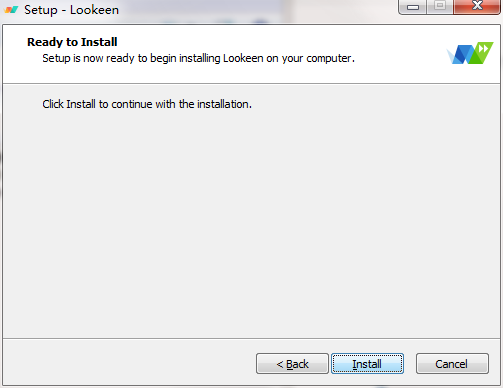Image resolution: width=503 pixels, height=388 pixels.
Task: Click the green part of Lookeen logo
Action: (480, 55)
